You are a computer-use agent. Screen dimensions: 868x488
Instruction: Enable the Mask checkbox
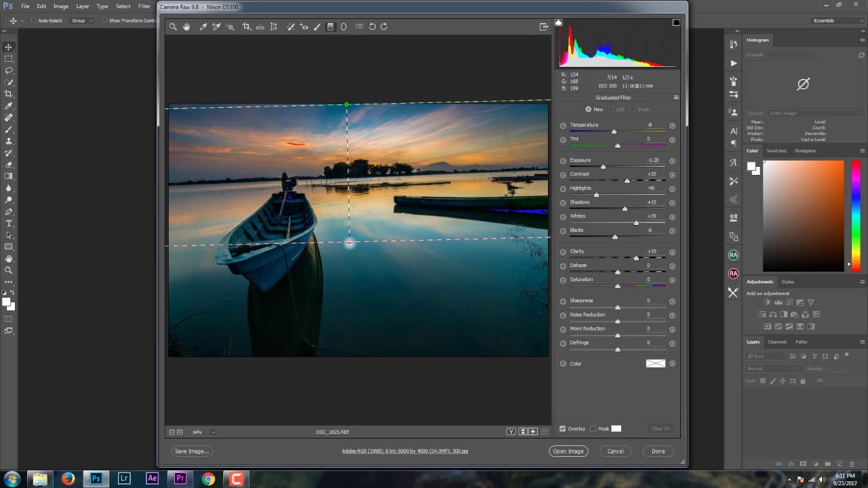pos(593,428)
